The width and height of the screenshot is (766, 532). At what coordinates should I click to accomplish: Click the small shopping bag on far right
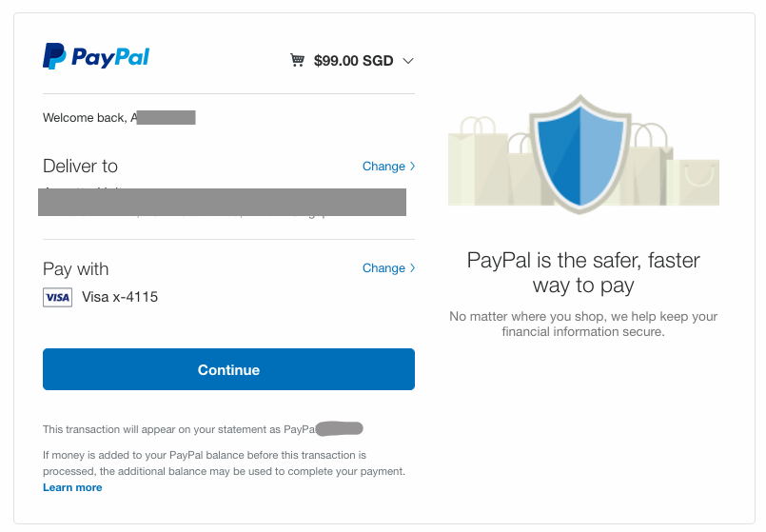(x=697, y=180)
